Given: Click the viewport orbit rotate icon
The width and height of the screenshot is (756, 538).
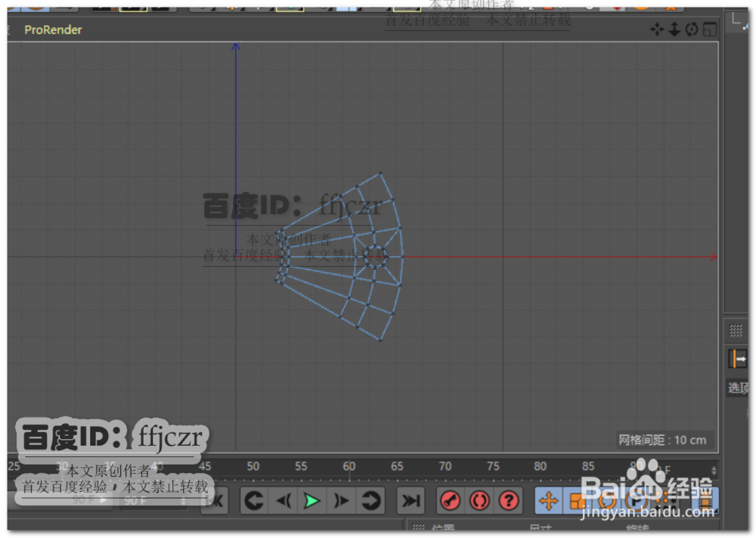Looking at the screenshot, I should point(692,30).
